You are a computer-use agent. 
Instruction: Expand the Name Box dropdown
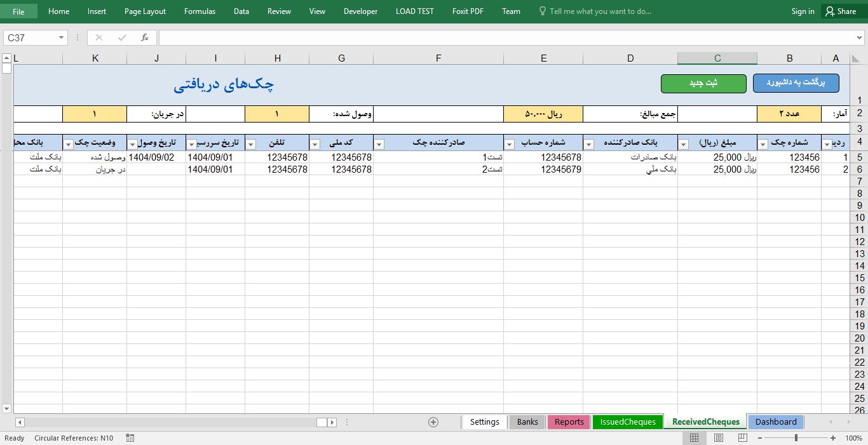click(62, 38)
